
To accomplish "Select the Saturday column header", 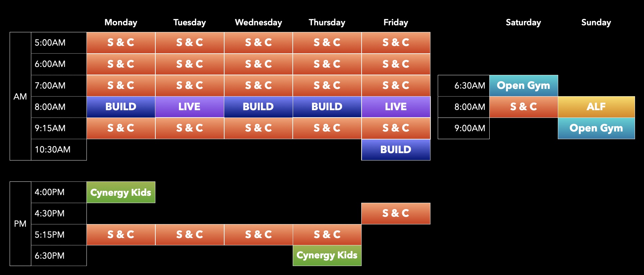I will [523, 22].
